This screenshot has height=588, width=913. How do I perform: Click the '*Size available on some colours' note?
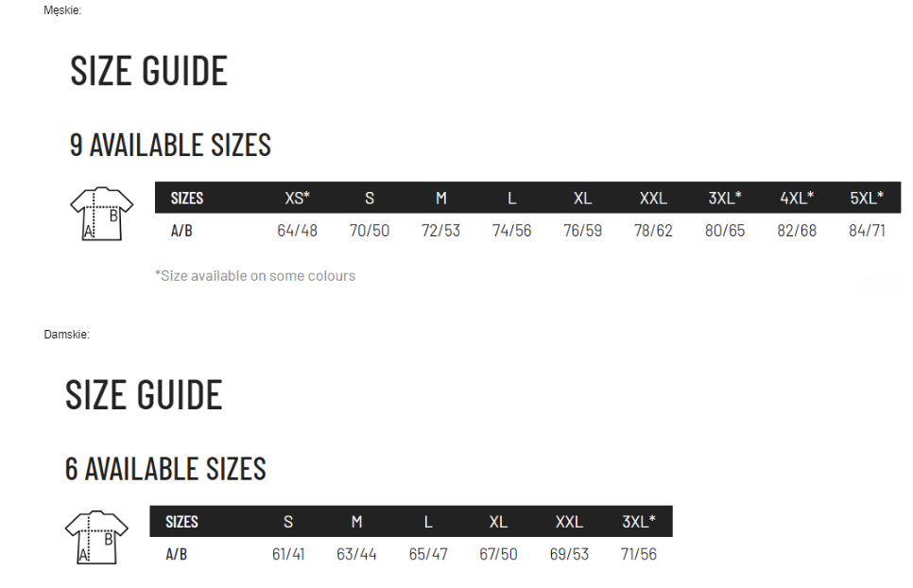click(255, 276)
